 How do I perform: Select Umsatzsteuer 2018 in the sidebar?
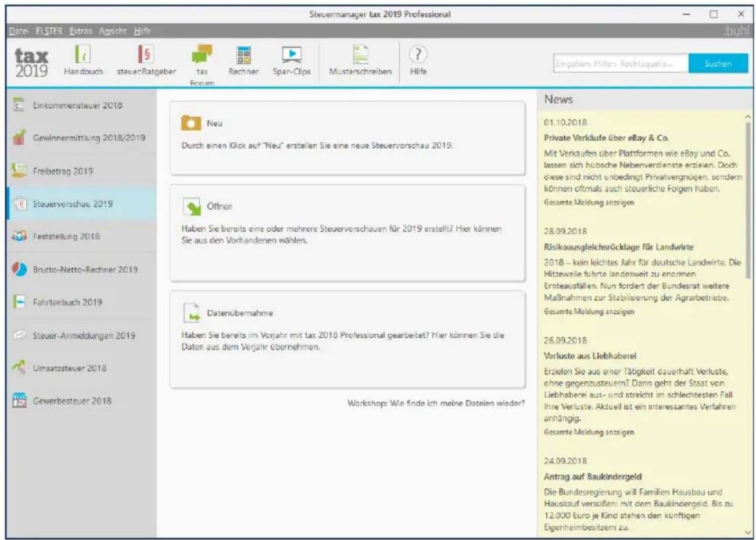tap(81, 367)
